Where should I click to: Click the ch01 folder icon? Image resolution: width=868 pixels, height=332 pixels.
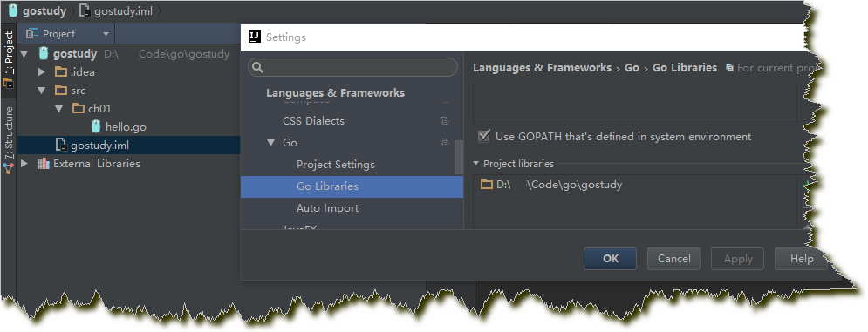pyautogui.click(x=79, y=108)
